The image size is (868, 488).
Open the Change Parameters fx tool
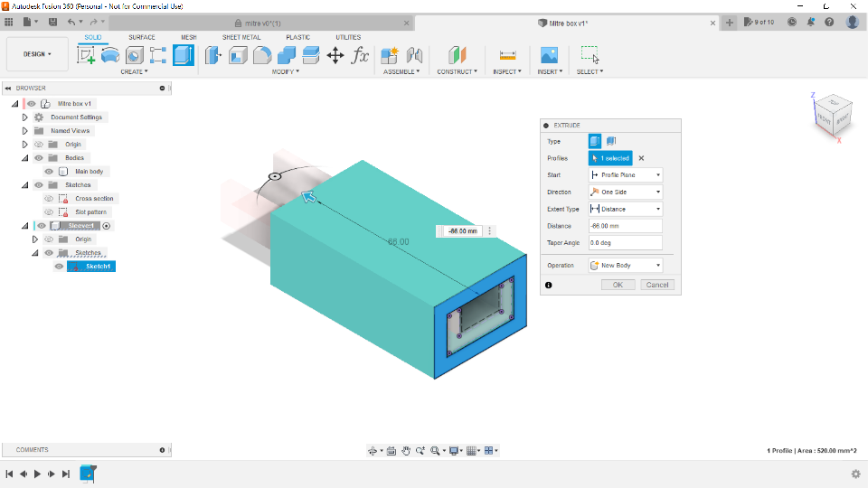tap(361, 55)
